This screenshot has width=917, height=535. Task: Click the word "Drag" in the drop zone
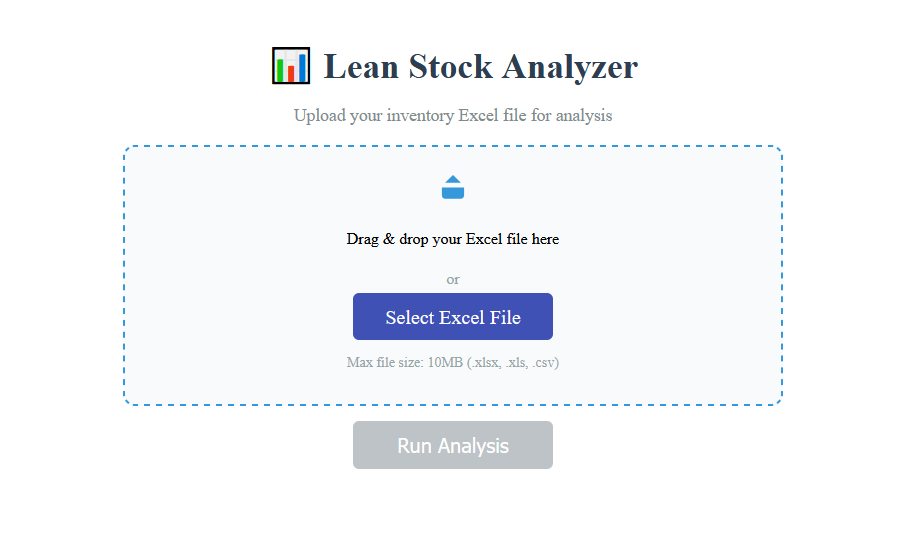[x=362, y=239]
